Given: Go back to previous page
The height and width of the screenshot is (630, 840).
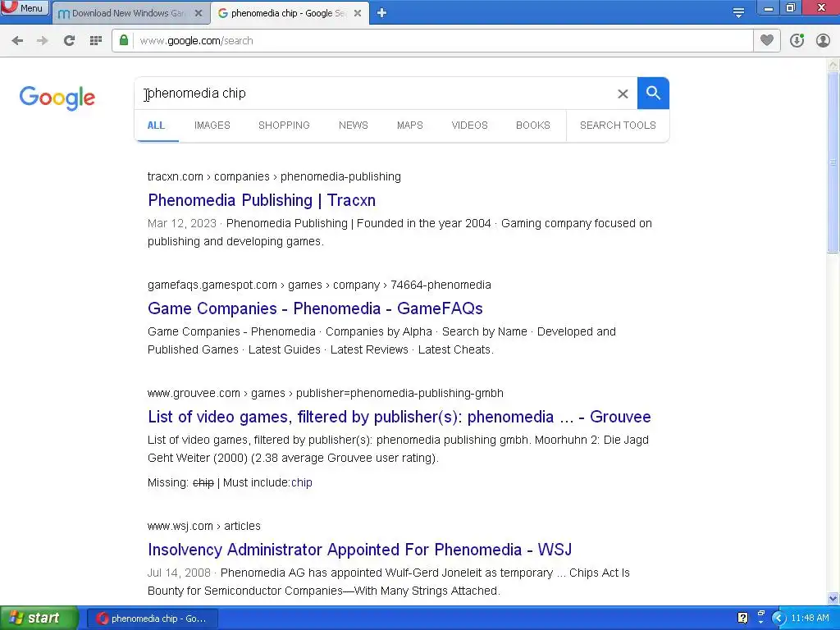Looking at the screenshot, I should tap(17, 41).
